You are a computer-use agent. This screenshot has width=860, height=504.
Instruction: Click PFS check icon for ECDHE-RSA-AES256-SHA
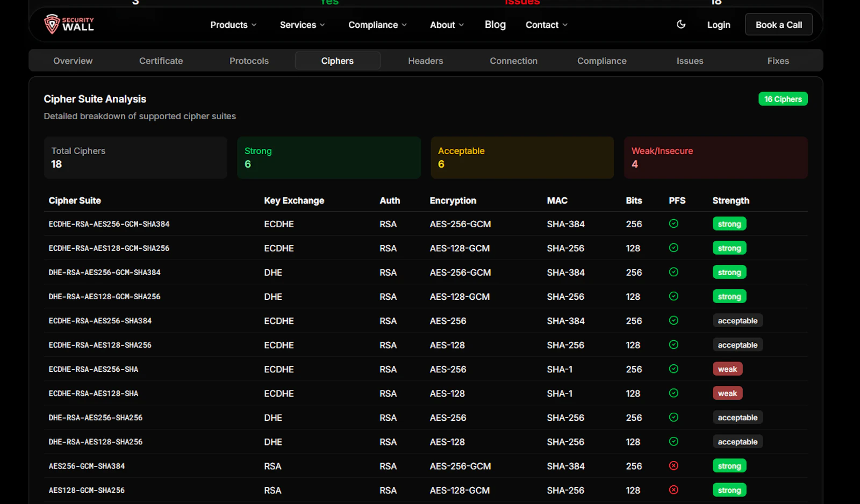[673, 369]
